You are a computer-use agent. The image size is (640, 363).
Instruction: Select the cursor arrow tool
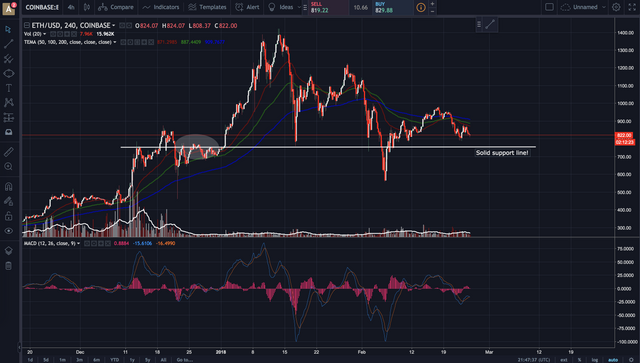(8, 29)
